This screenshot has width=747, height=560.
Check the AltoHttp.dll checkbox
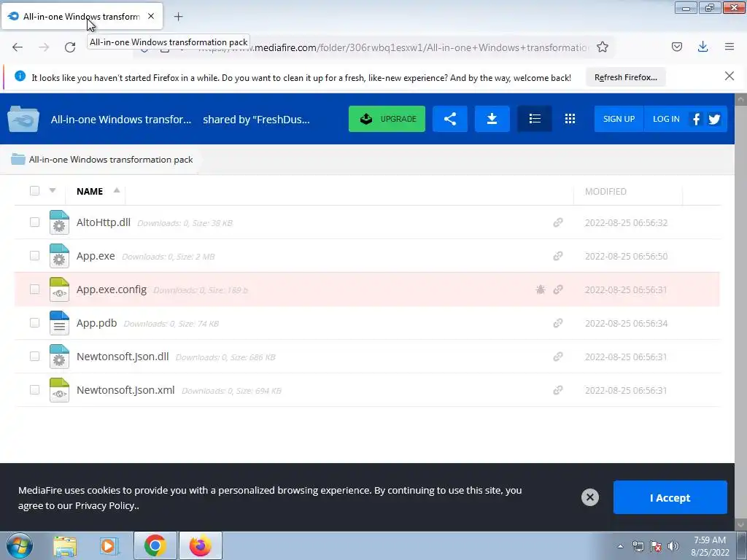(34, 222)
